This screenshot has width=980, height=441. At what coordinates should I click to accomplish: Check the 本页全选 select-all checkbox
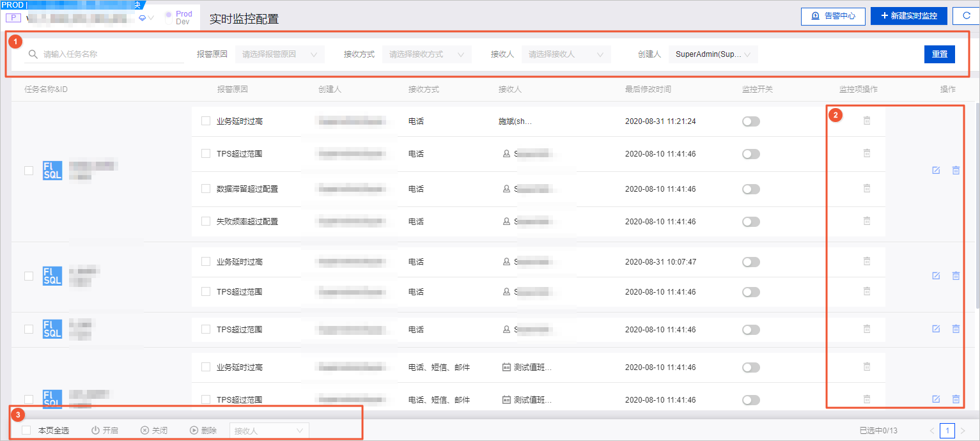(x=26, y=431)
